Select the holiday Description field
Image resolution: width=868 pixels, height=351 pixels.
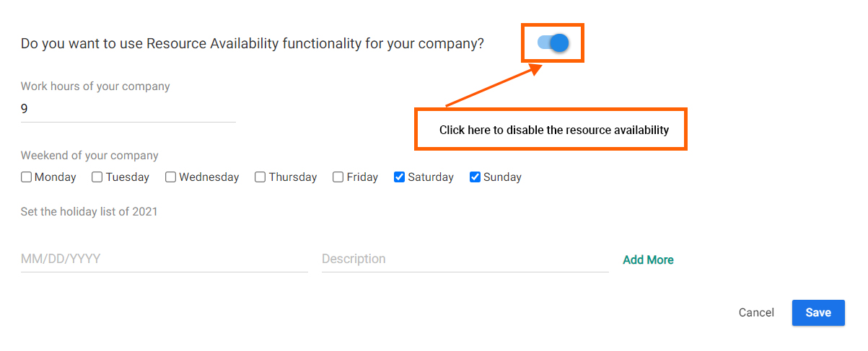coord(465,259)
